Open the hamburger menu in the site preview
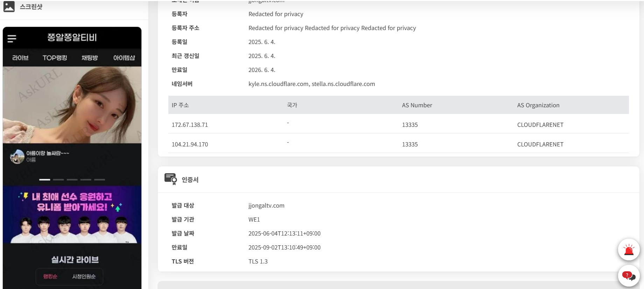This screenshot has width=644, height=289. [12, 38]
